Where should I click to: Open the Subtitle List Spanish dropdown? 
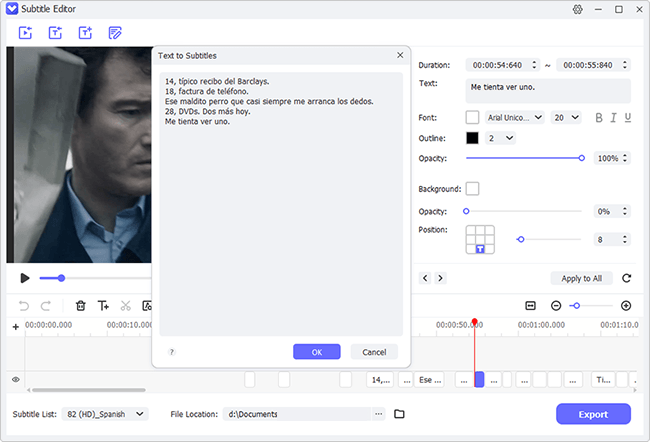click(x=105, y=414)
